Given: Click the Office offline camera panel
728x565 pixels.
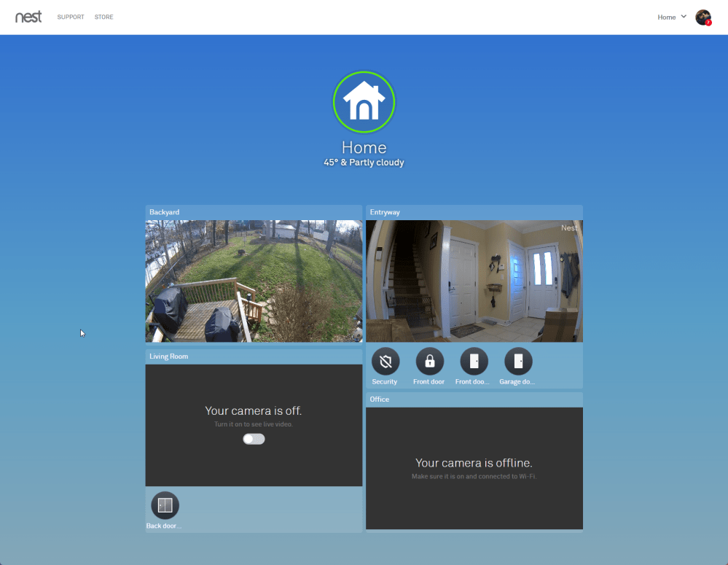Looking at the screenshot, I should (474, 468).
